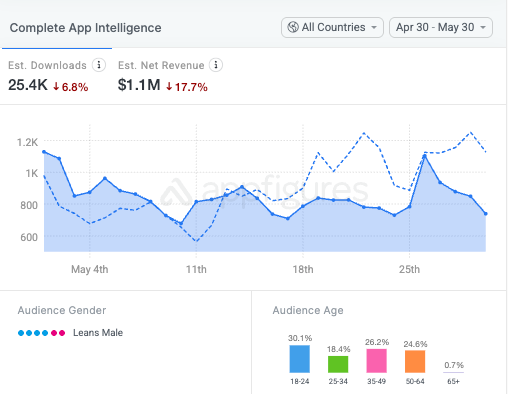The image size is (508, 394).
Task: Click the 11th axis label
Action: 196,269
